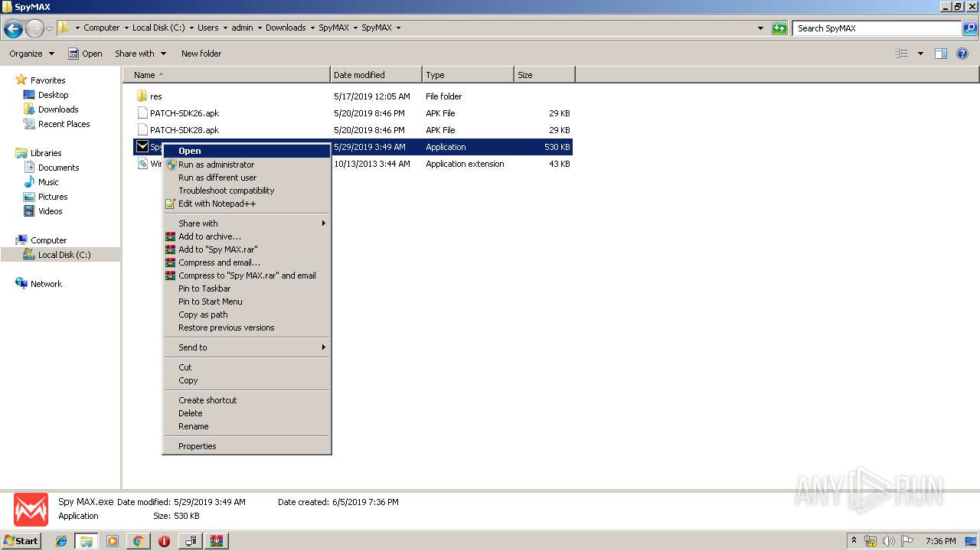This screenshot has height=551, width=980.
Task: Choose Pin to Start Menu
Action: click(x=247, y=302)
